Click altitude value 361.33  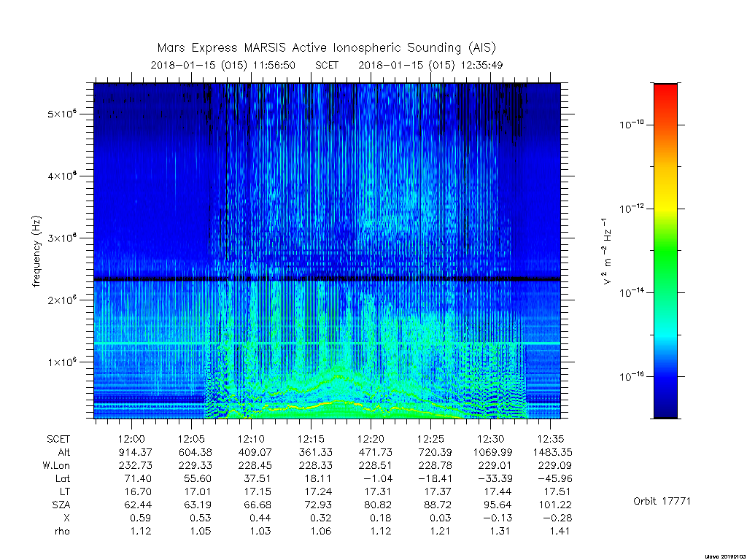[315, 452]
